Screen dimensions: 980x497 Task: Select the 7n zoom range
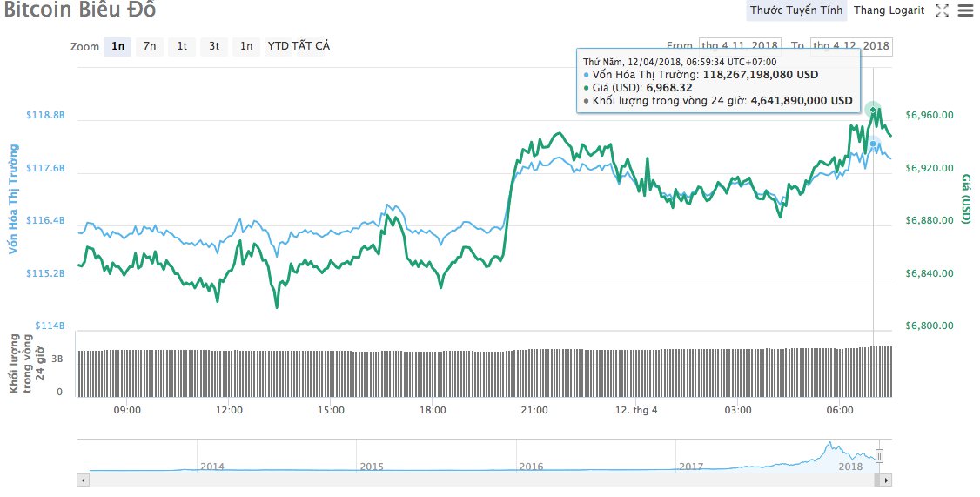pyautogui.click(x=150, y=46)
